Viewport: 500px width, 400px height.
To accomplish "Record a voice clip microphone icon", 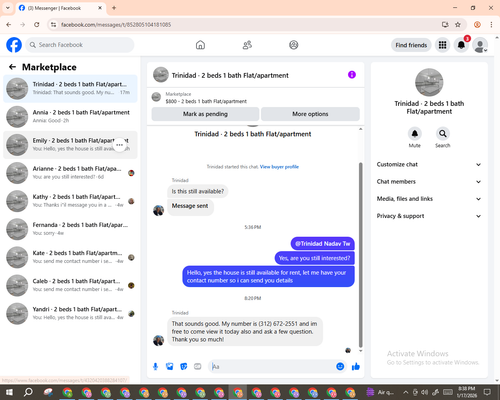I will [155, 367].
